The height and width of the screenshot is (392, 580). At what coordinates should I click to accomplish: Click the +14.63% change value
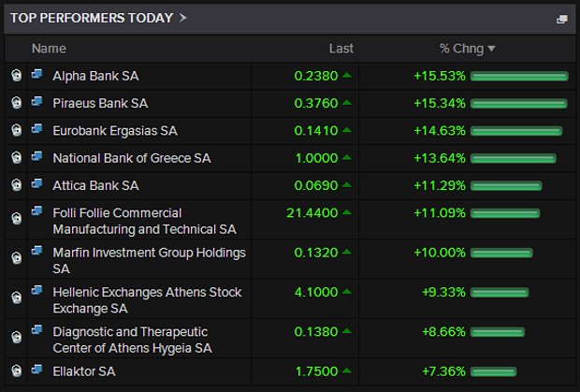[x=440, y=131]
